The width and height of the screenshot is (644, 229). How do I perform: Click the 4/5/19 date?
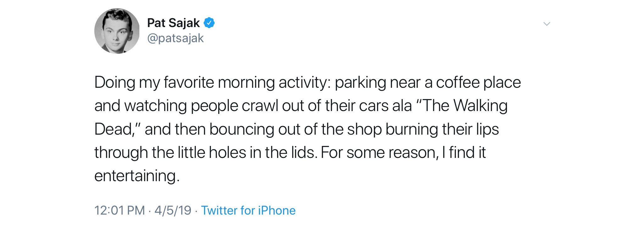pos(173,210)
